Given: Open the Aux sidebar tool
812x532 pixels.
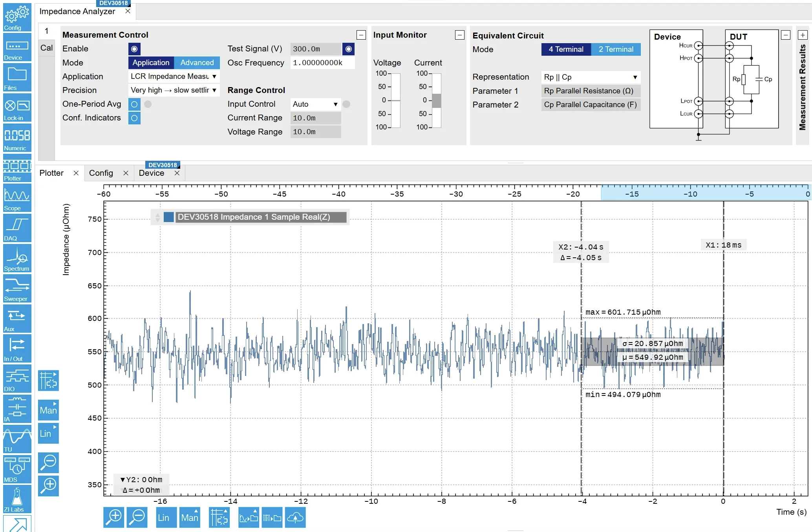Looking at the screenshot, I should [x=17, y=319].
